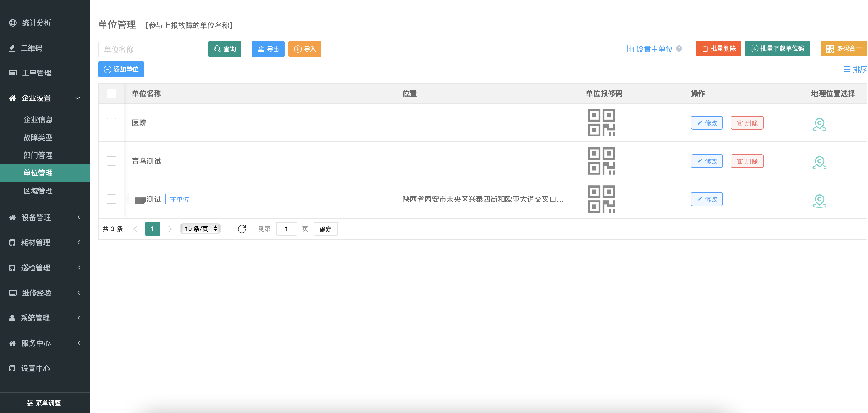Go to 区域管理 page

[38, 191]
